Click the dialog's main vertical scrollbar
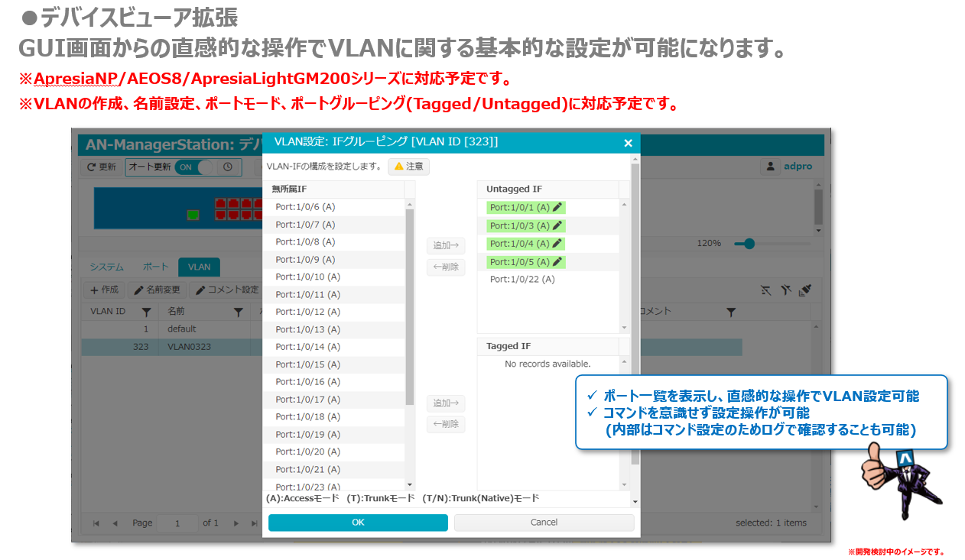Screen dimensions: 965x560 point(635,313)
